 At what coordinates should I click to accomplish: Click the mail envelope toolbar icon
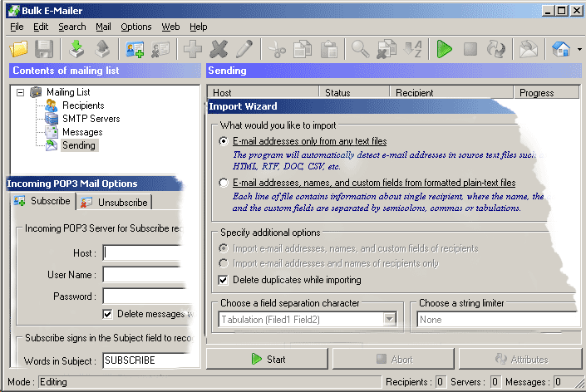[528, 49]
